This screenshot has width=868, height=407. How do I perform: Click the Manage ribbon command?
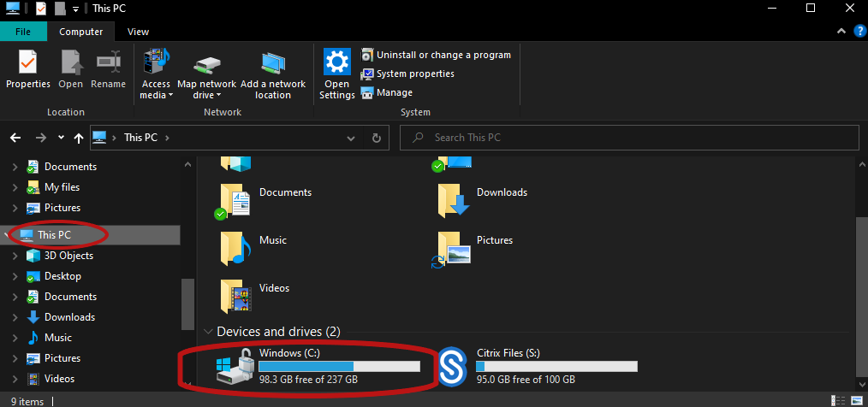click(386, 92)
